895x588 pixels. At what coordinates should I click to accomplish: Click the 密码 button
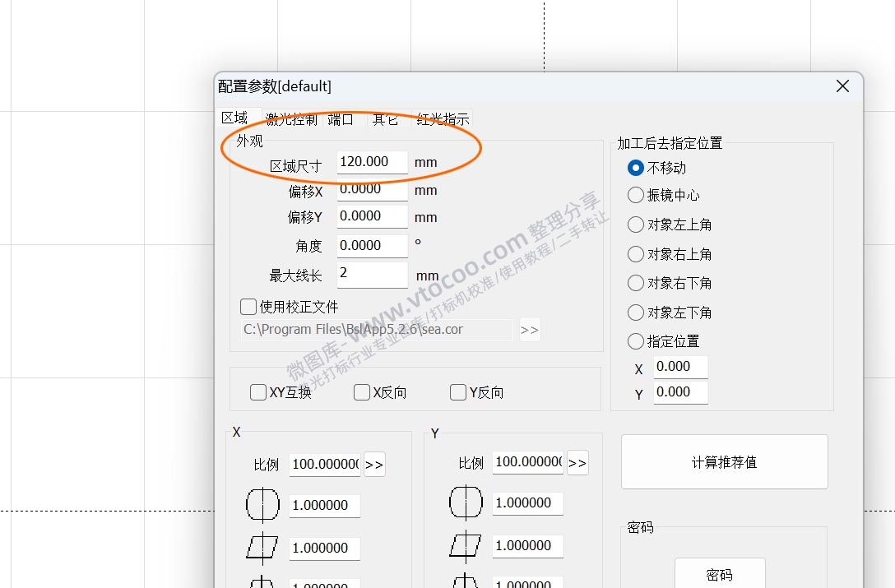tap(719, 576)
